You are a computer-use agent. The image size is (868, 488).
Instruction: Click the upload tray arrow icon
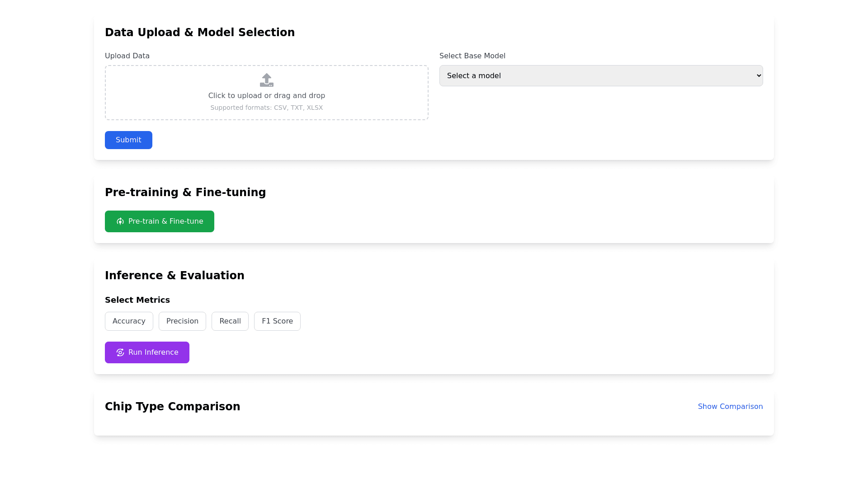pyautogui.click(x=267, y=80)
